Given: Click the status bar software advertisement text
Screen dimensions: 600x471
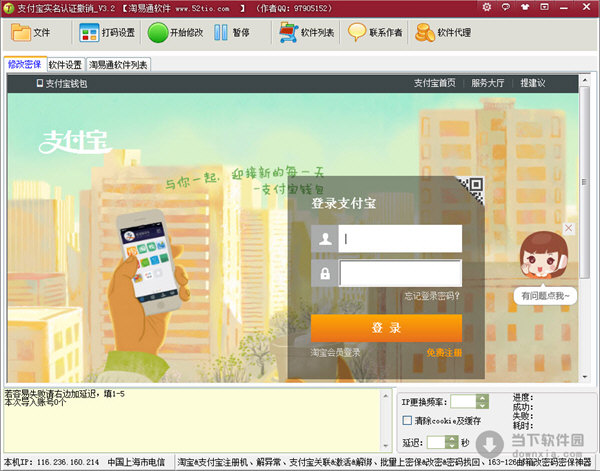Looking at the screenshot, I should [385, 462].
